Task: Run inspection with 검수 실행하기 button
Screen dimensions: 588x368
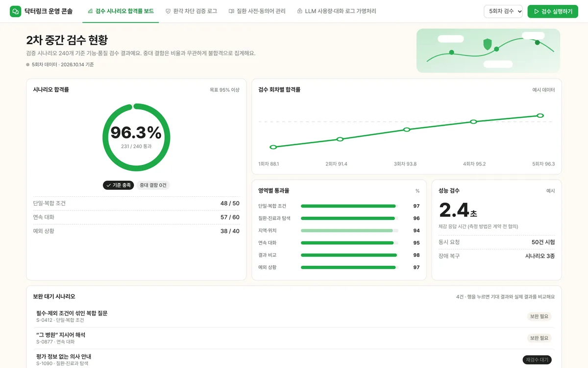Action: click(553, 11)
